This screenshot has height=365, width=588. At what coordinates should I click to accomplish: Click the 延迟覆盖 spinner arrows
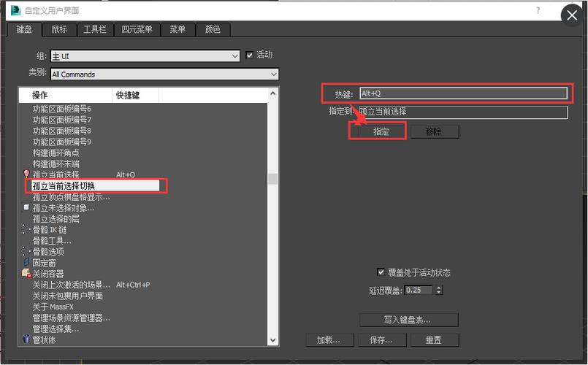click(x=439, y=290)
